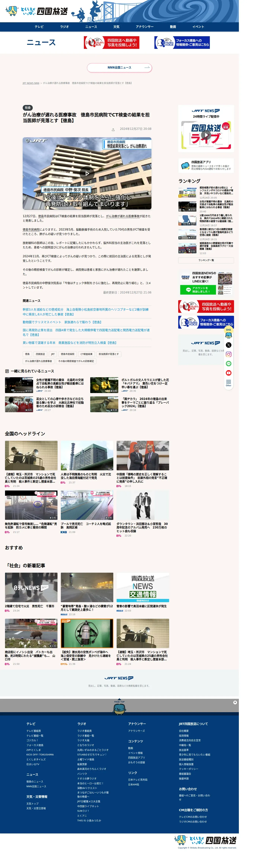
Task: Open the ニュース navigation menu
Action: pos(91,27)
